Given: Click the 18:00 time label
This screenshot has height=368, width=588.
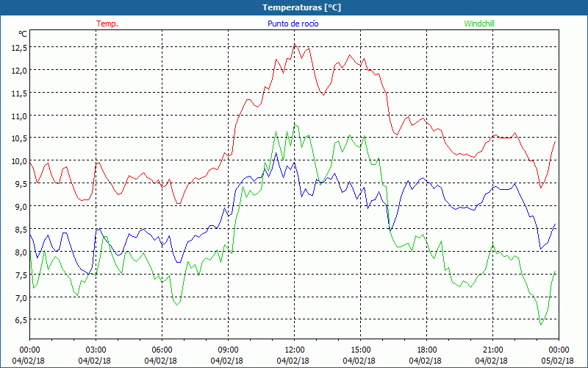Looking at the screenshot, I should (427, 350).
